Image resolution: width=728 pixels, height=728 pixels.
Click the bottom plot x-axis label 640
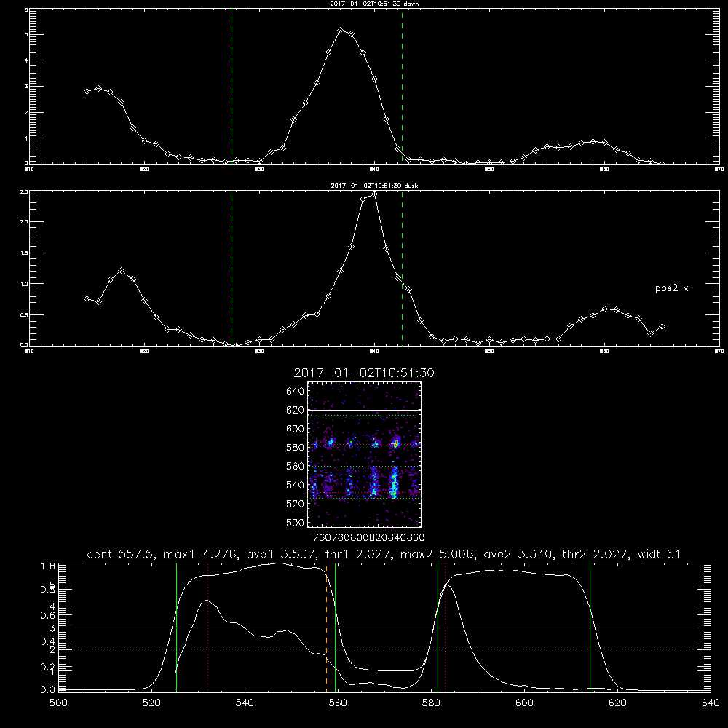pos(711,703)
